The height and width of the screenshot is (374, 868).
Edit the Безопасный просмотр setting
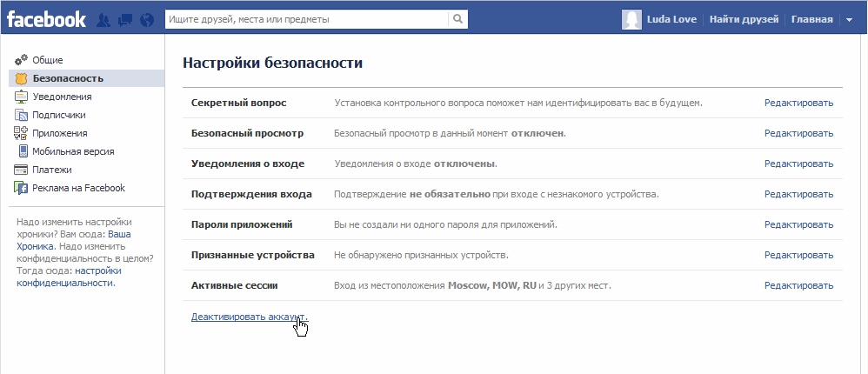(798, 133)
